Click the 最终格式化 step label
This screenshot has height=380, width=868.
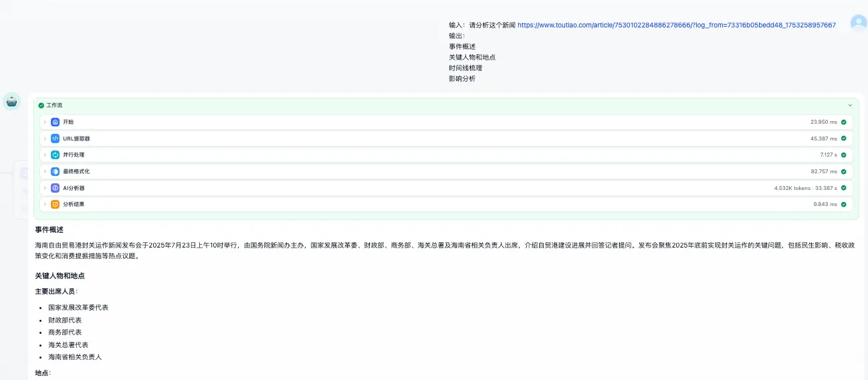[76, 171]
